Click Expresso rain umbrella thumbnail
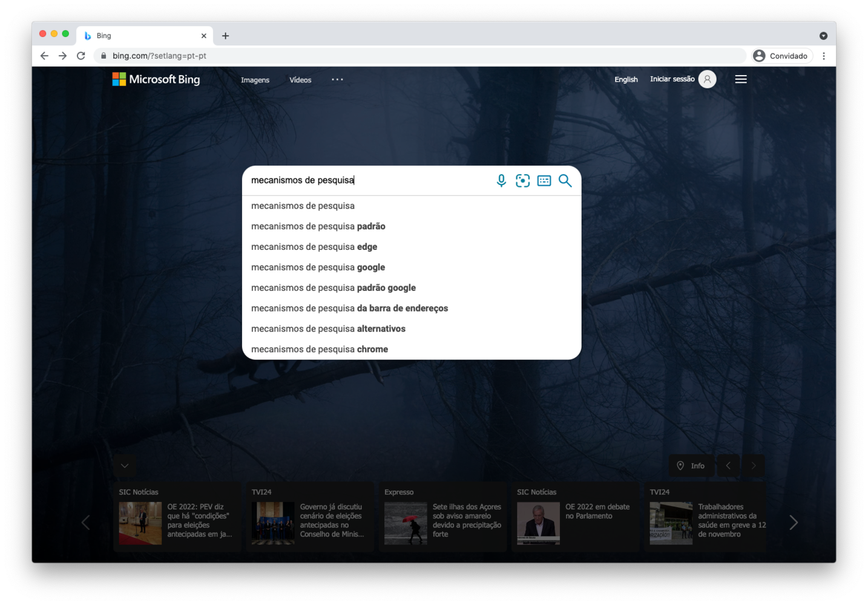Image resolution: width=868 pixels, height=605 pixels. 406,523
